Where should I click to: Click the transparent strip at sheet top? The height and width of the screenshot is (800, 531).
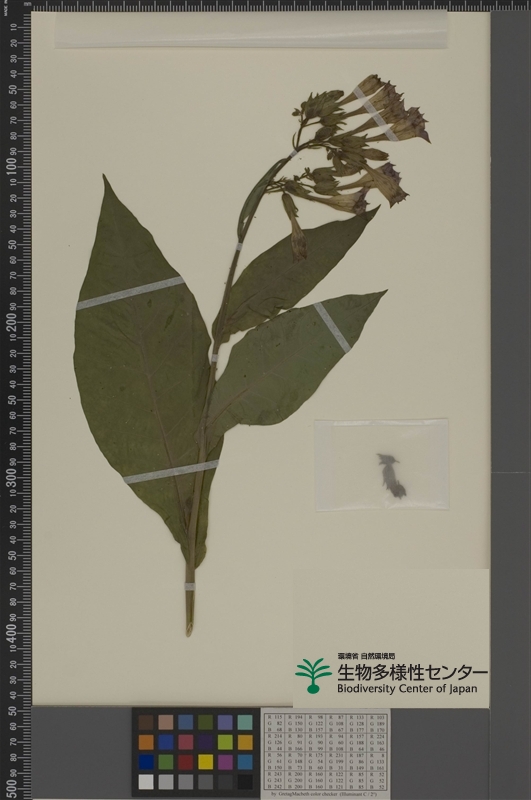point(250,30)
